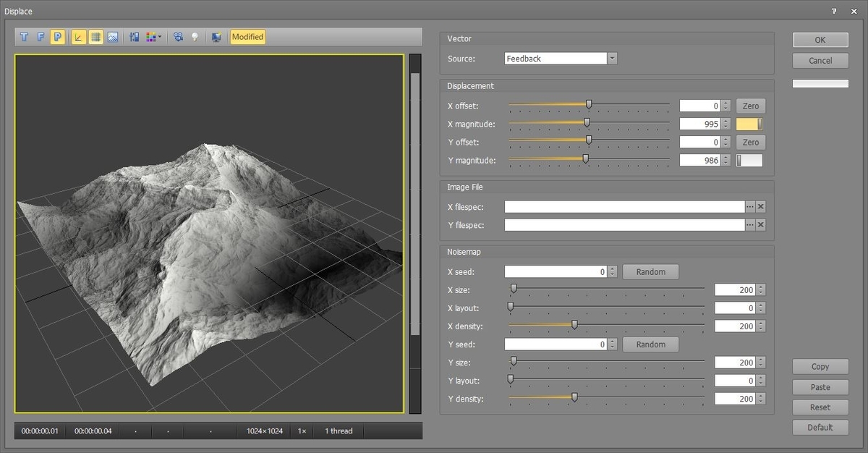This screenshot has height=453, width=868.
Task: Click the sliders settings toolbar item
Action: (x=135, y=37)
